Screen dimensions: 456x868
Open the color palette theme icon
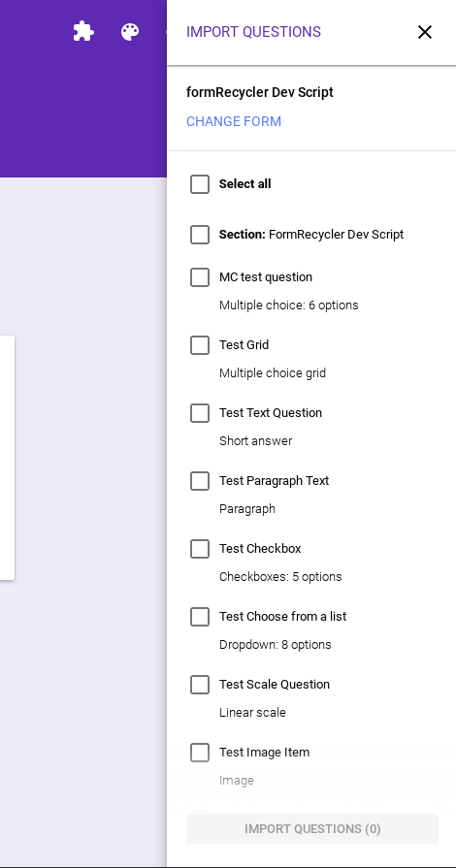pos(130,32)
